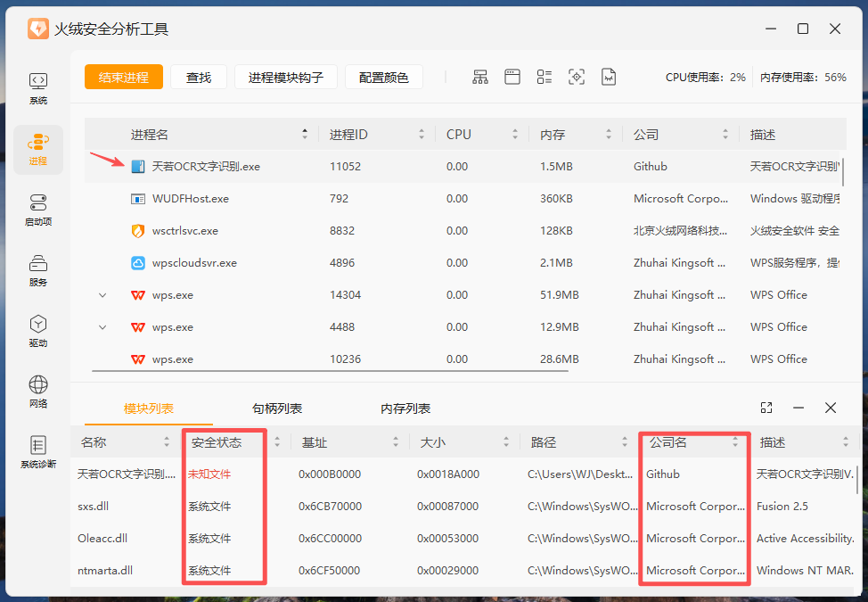Click the CPU使用率 2% indicator
Screen dimensions: 868x602
(x=705, y=77)
